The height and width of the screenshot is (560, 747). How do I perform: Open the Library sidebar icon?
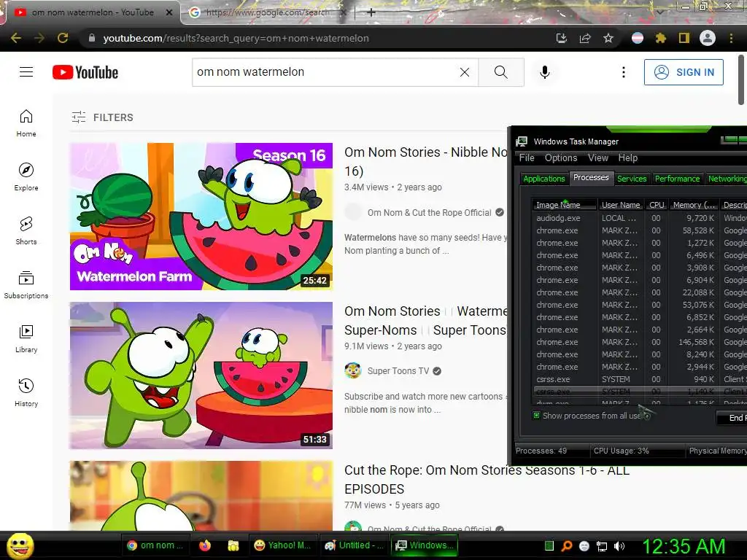click(26, 338)
